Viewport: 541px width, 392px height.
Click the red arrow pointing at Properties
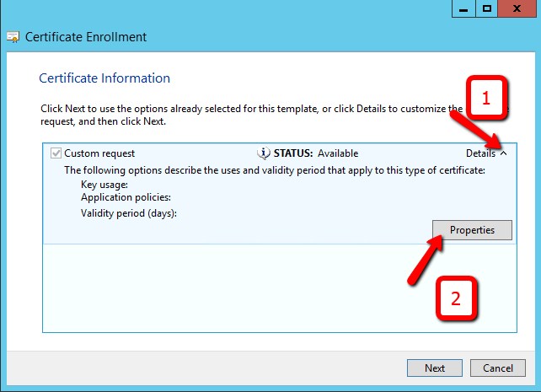(426, 258)
